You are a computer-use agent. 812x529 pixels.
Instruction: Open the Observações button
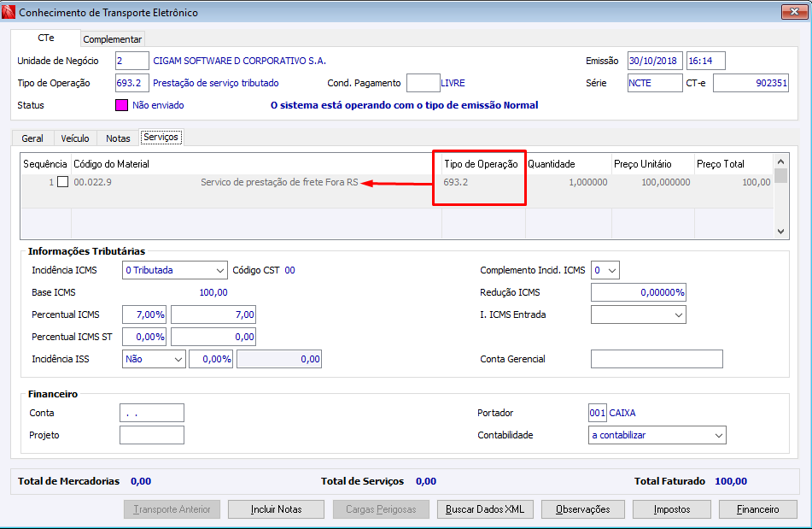pyautogui.click(x=582, y=509)
